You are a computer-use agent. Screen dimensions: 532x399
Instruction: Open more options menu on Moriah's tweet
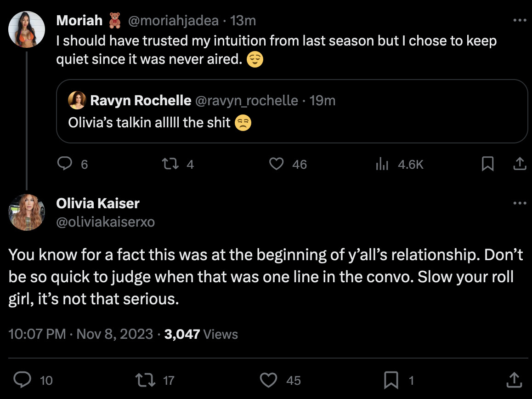point(520,20)
